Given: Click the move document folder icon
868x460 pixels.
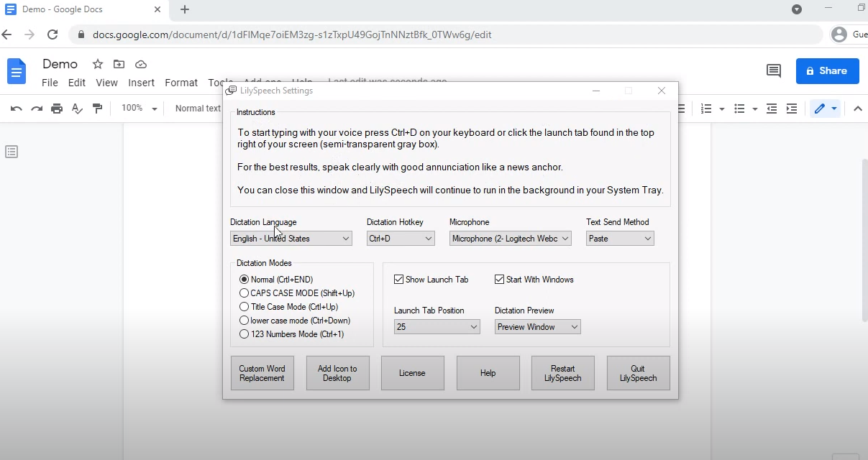Looking at the screenshot, I should click(x=119, y=65).
